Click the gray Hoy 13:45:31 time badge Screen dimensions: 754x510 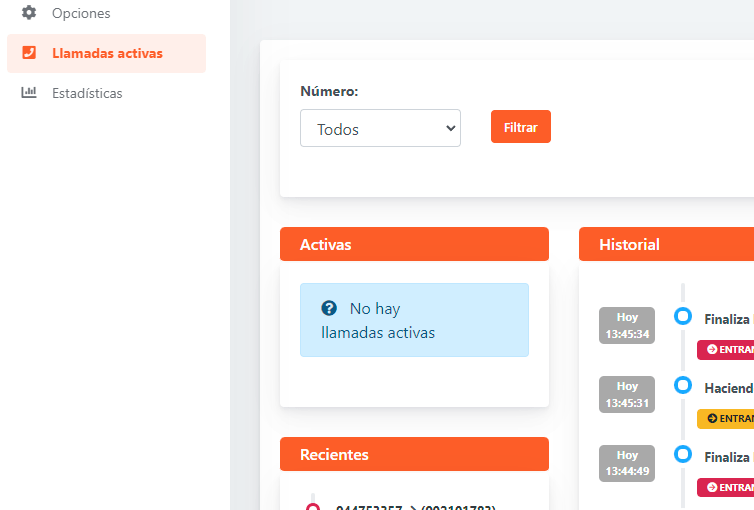(x=627, y=394)
